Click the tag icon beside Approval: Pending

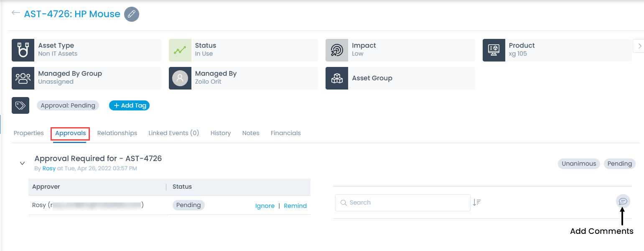[20, 105]
